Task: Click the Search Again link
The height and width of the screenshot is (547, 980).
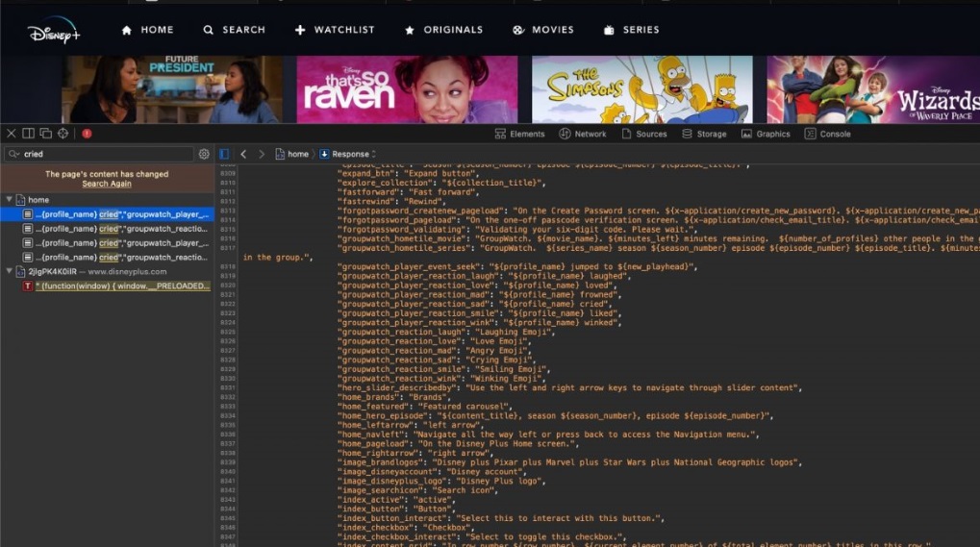Action: coord(107,184)
